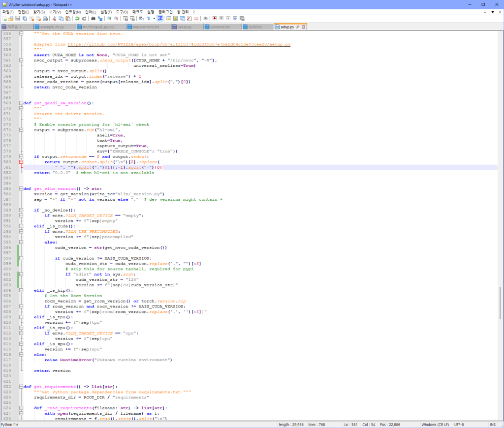Viewport: 504px width, 428px height.
Task: Click the New document toolbar icon
Action: pos(4,19)
